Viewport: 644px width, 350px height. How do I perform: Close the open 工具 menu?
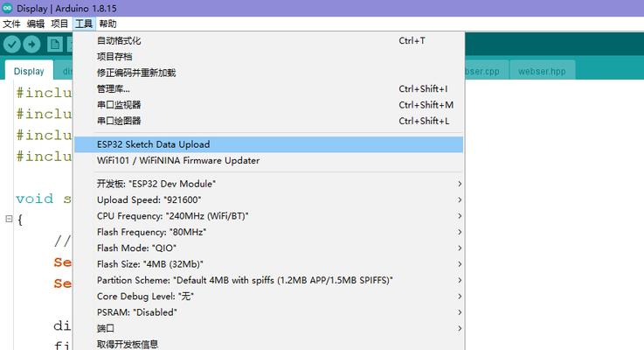click(x=84, y=24)
